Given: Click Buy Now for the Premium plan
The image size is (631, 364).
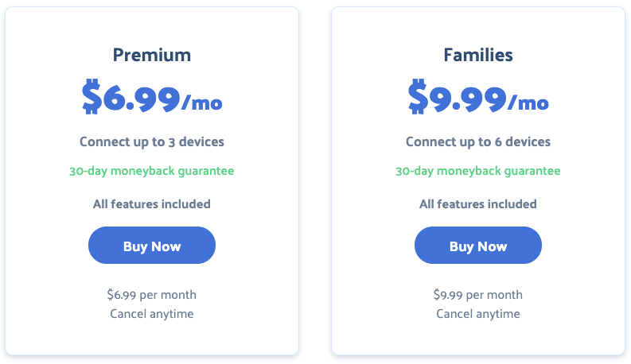Looking at the screenshot, I should [x=152, y=245].
